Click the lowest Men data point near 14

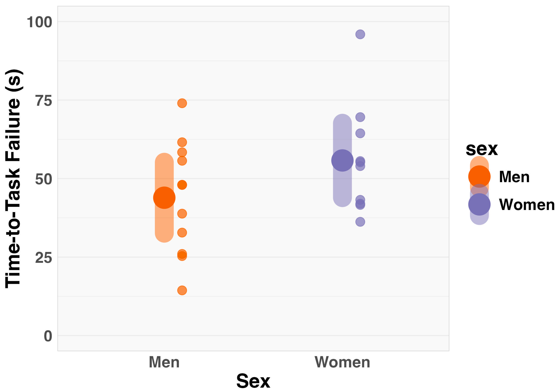182,290
